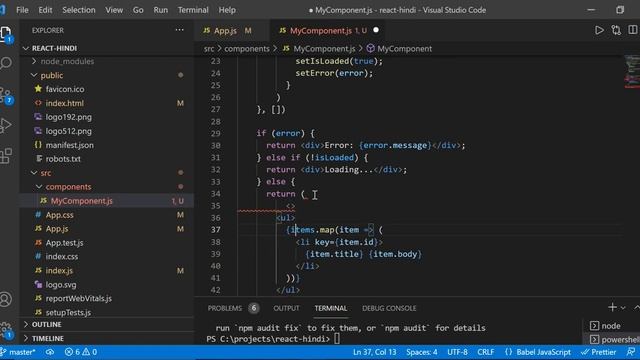
Task: Switch to the OUTPUT panel tab
Action: [x=286, y=308]
